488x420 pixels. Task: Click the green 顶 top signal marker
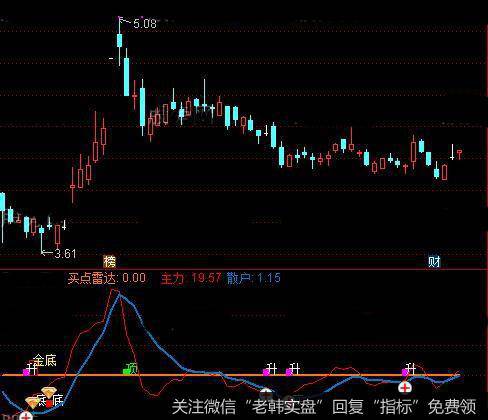pyautogui.click(x=131, y=369)
